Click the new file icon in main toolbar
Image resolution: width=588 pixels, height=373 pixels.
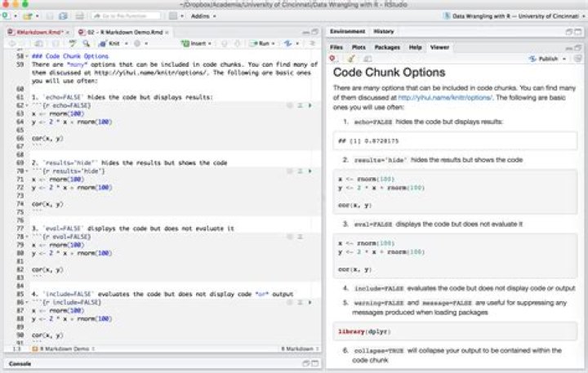click(x=6, y=16)
